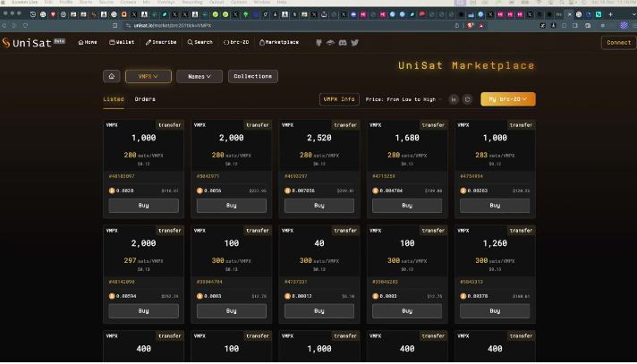
Task: Click the 297 sats/VMPX price text
Action: (x=143, y=261)
